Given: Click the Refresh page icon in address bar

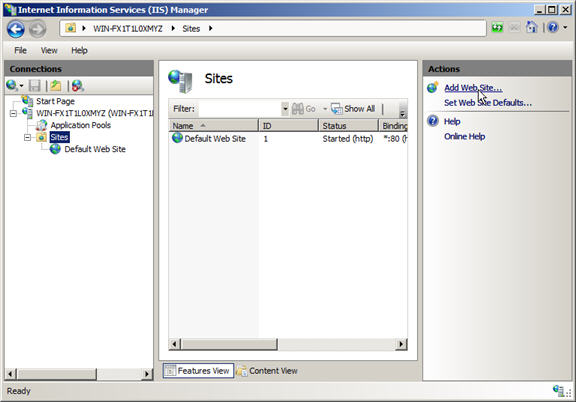Looking at the screenshot, I should [x=497, y=28].
